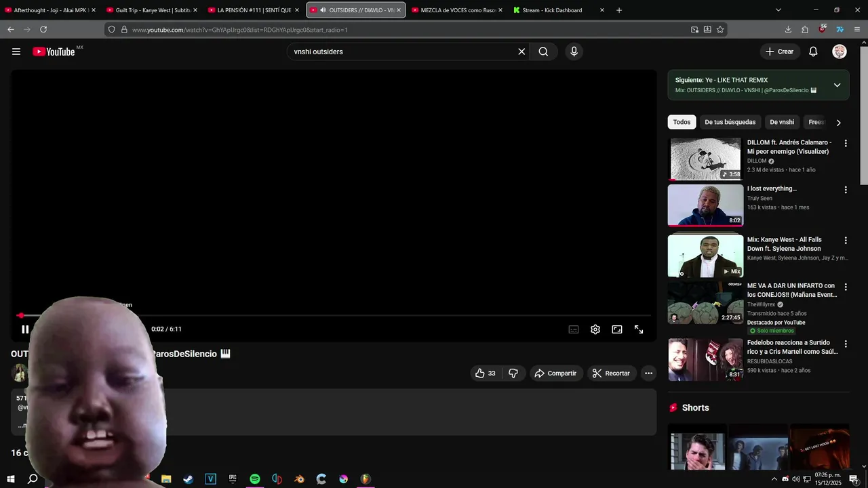Open the Firefox application menu
The height and width of the screenshot is (488, 868).
[x=857, y=29]
